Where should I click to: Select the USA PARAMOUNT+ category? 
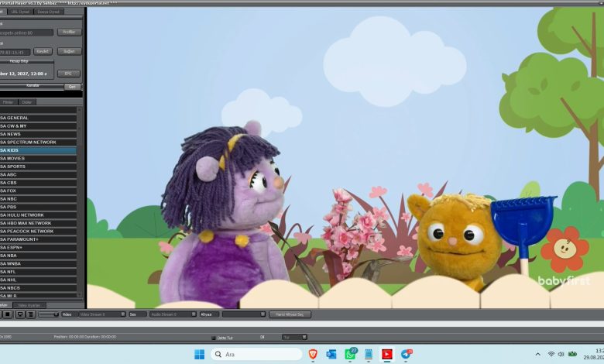point(38,239)
